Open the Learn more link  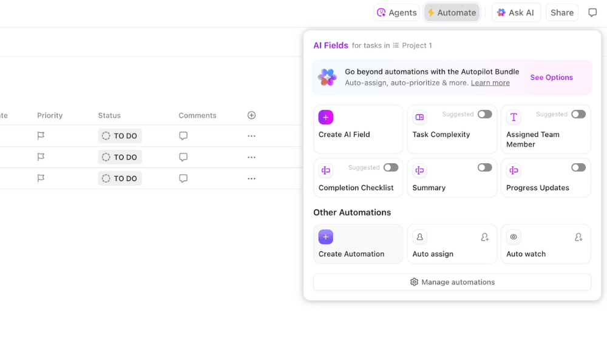(x=490, y=83)
